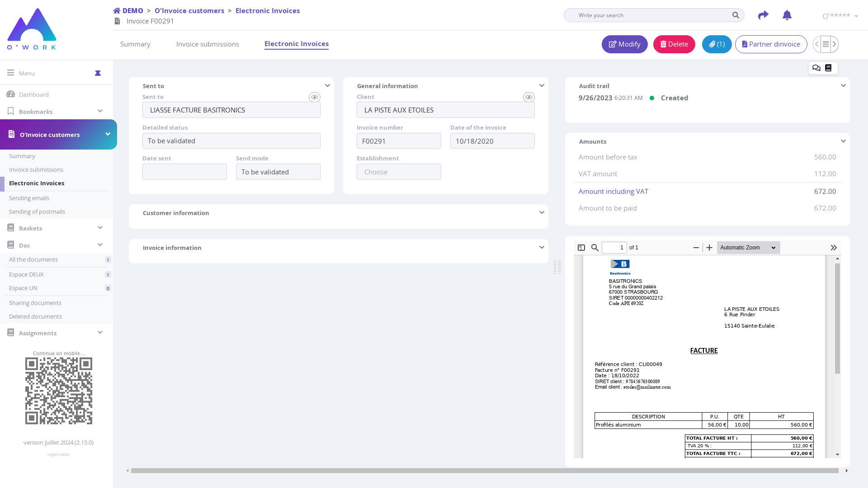The width and height of the screenshot is (868, 488).
Task: Open the Automatic Zoom dropdown
Action: pos(748,248)
